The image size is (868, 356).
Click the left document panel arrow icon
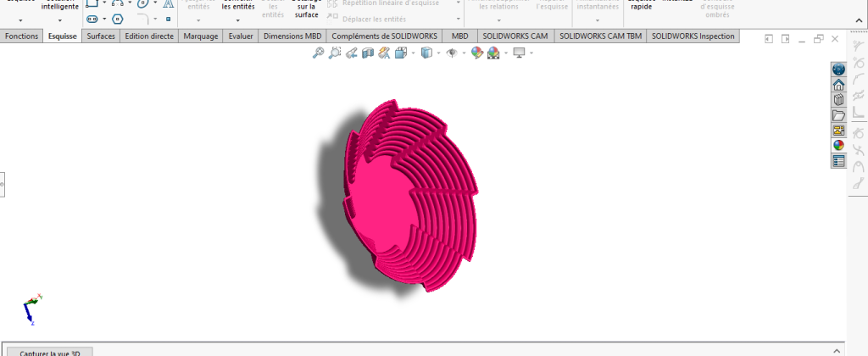(768, 39)
